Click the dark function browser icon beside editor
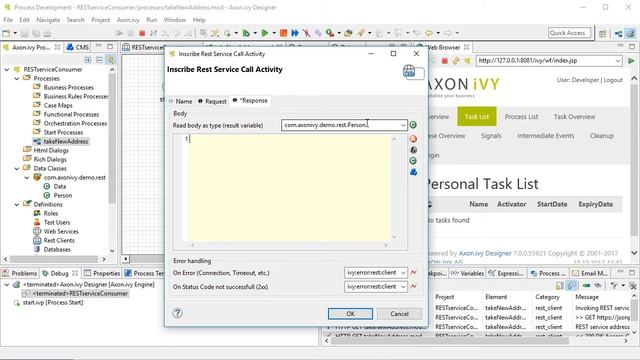 [x=413, y=150]
